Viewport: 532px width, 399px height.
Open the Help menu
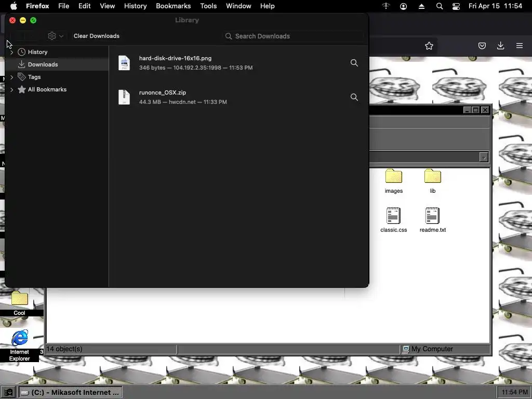[268, 6]
